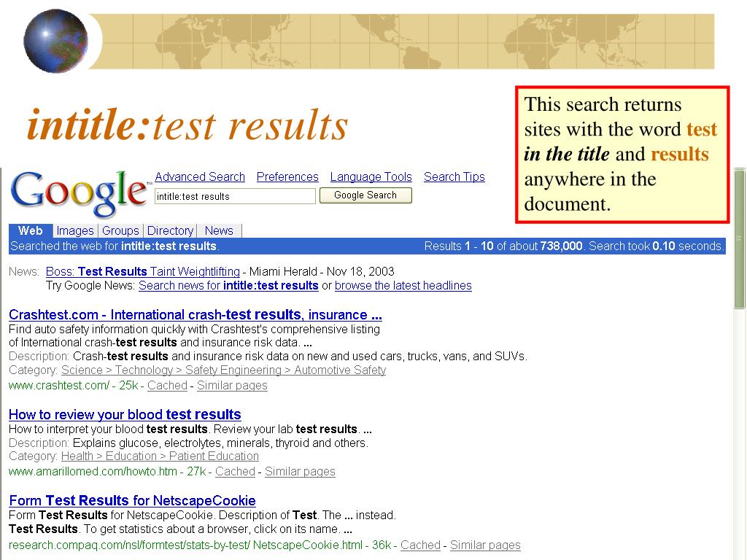Click the www.crashtest.com/ - 25k URL text
Screen dimensions: 747x560
click(74, 385)
